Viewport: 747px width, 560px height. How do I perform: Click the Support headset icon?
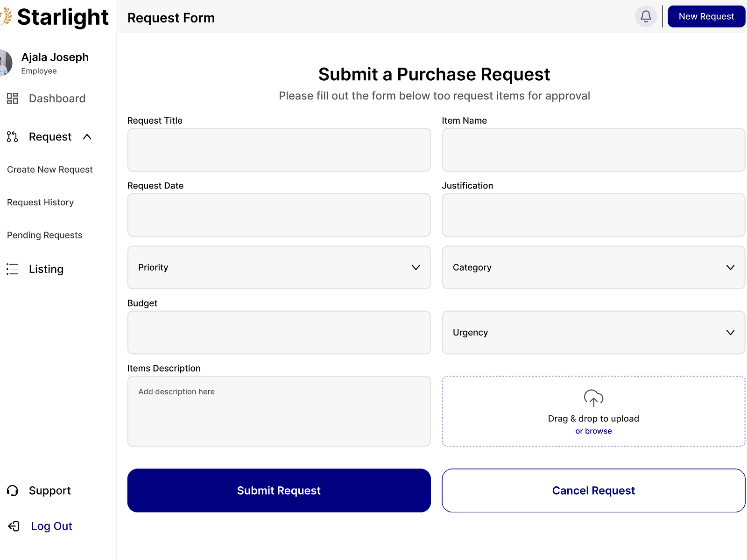pyautogui.click(x=12, y=490)
